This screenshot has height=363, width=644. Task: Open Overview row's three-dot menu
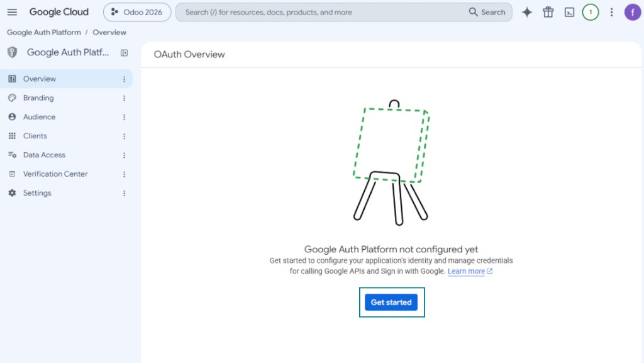tap(124, 79)
